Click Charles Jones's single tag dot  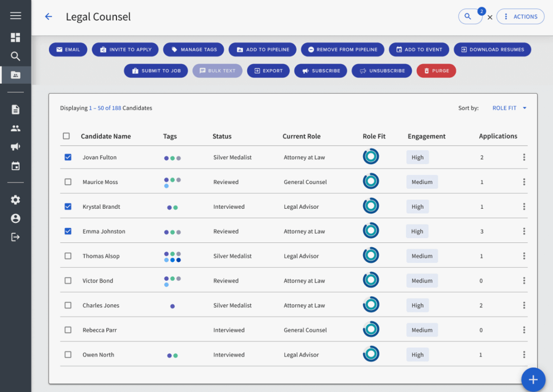pyautogui.click(x=172, y=306)
